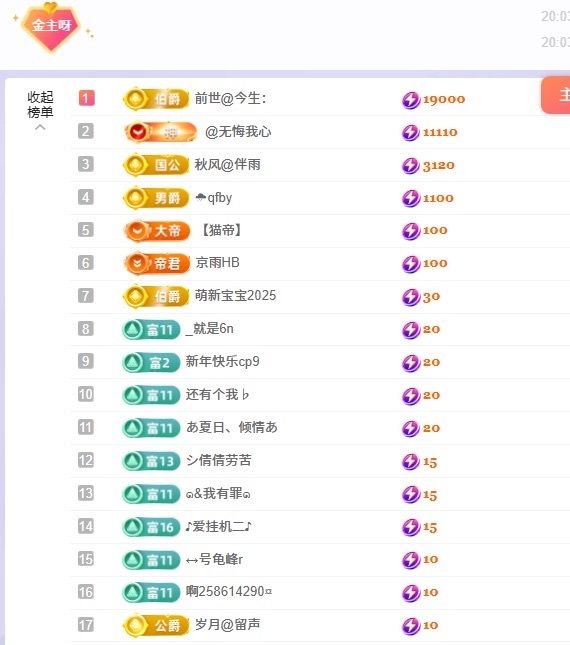Select username qfby
This screenshot has height=645, width=570.
coord(213,198)
